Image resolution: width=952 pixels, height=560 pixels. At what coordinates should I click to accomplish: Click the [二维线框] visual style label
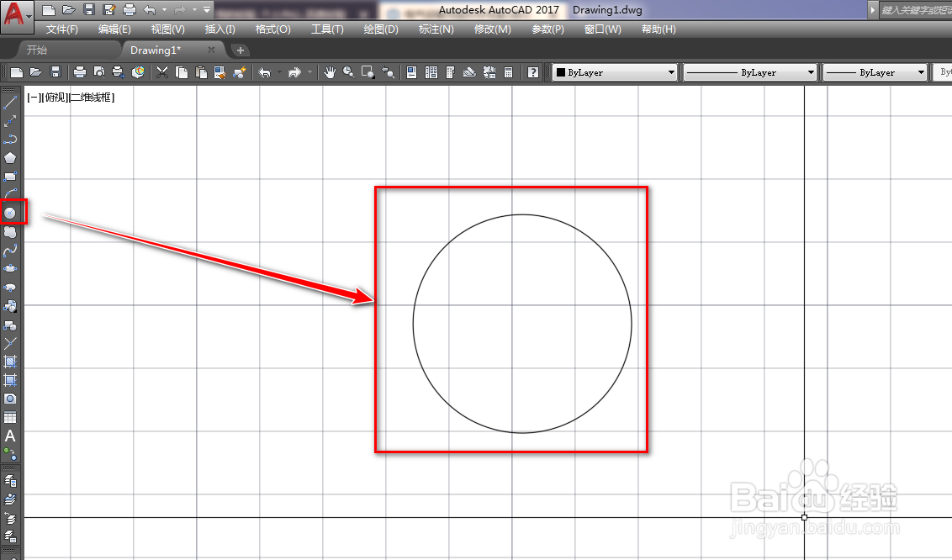point(92,97)
